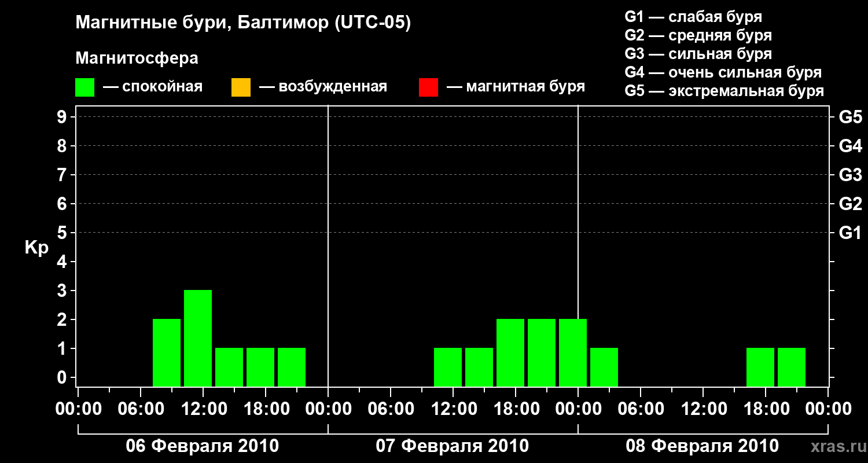This screenshot has height=463, width=868.
Task: Click the '7' value on the Kp axis
Action: click(x=63, y=175)
